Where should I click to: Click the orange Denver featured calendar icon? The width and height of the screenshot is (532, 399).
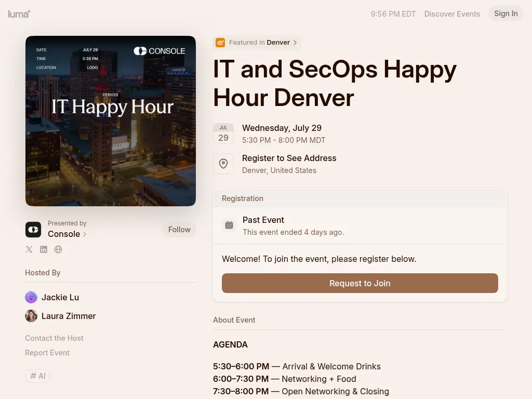(220, 43)
